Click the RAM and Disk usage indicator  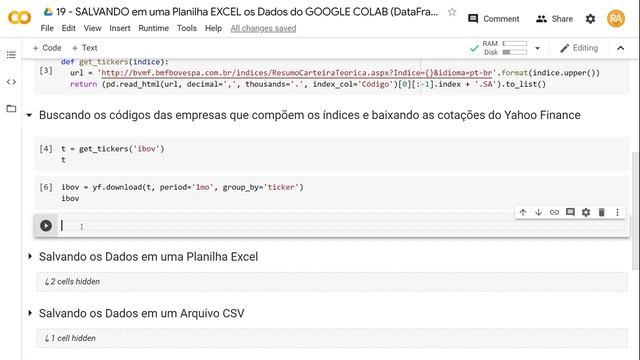[504, 48]
